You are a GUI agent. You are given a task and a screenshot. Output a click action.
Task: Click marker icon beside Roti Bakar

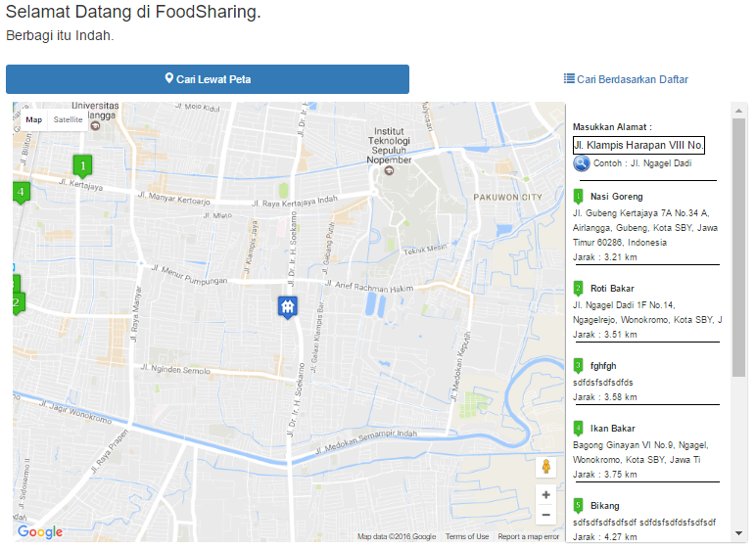pyautogui.click(x=578, y=289)
